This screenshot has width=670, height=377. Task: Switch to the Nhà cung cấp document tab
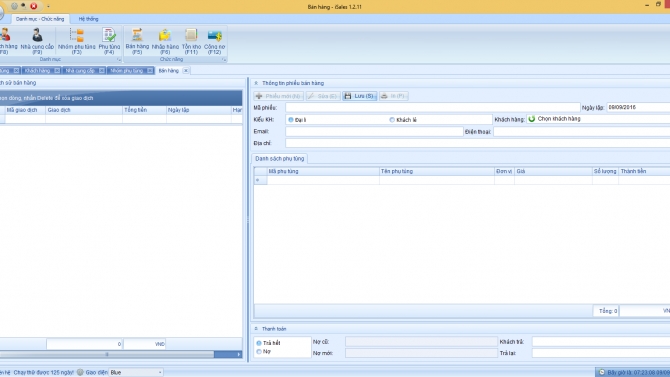click(x=80, y=71)
